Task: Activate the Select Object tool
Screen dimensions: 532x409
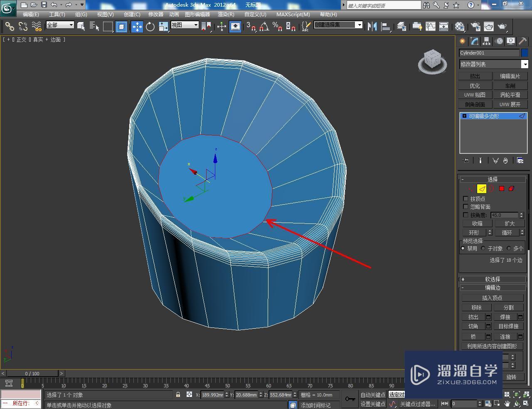Action: [81, 27]
